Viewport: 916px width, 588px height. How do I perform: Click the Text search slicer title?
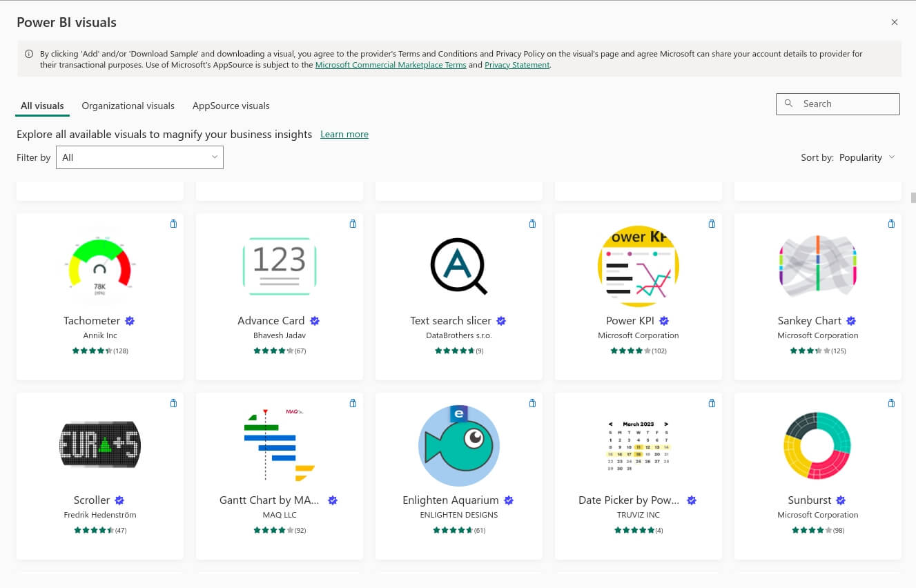[x=451, y=321]
